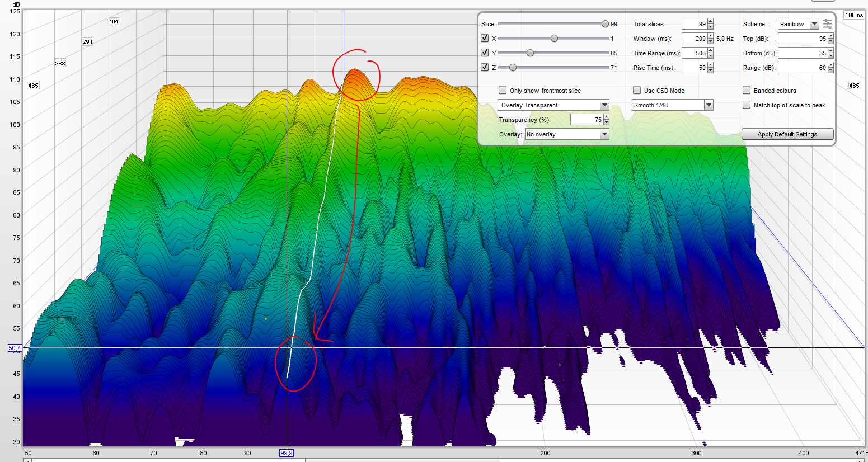Decrease Transparency with down arrow
The width and height of the screenshot is (868, 462).
click(606, 122)
